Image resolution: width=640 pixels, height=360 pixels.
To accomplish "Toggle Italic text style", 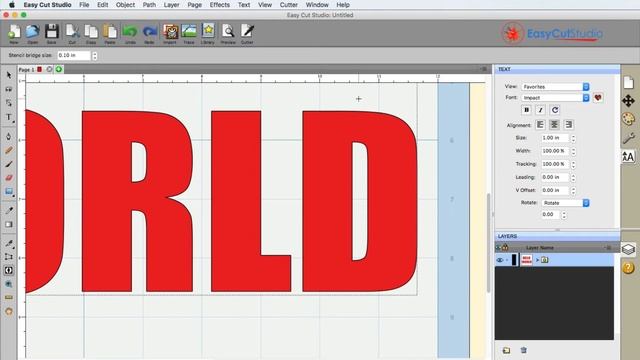I will 540,110.
